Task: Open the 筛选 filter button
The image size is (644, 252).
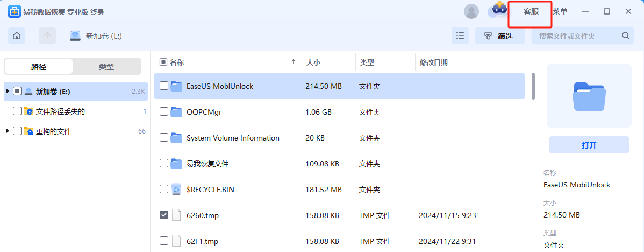Action: click(x=499, y=36)
